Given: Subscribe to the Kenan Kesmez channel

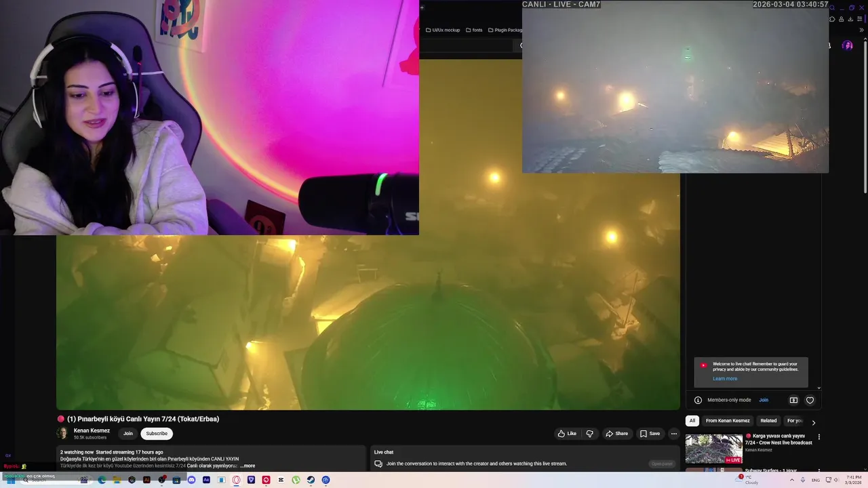Looking at the screenshot, I should tap(157, 434).
